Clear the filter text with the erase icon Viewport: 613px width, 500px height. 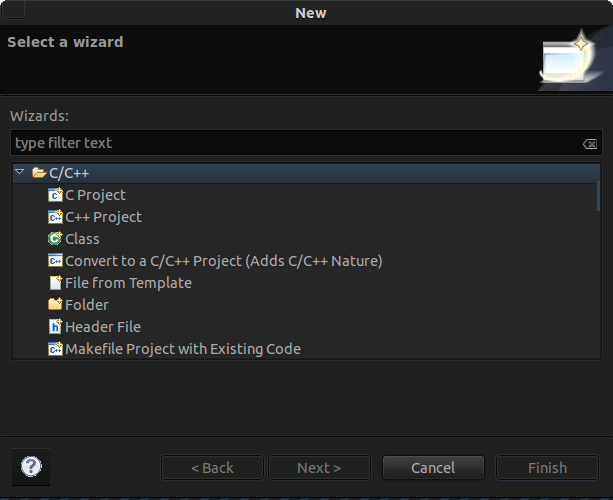[x=590, y=144]
